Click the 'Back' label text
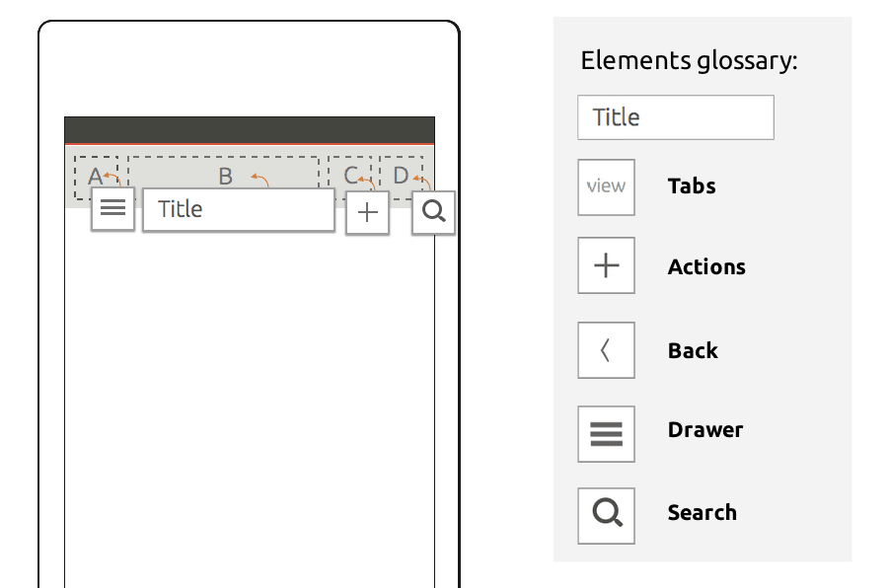This screenshot has width=888, height=588. (693, 351)
